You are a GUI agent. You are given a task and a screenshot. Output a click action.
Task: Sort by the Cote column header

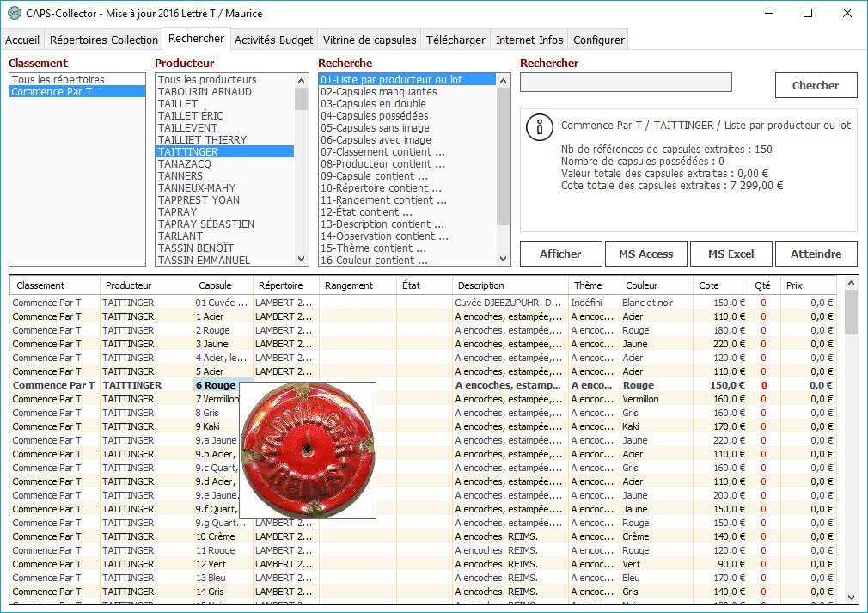tap(720, 285)
